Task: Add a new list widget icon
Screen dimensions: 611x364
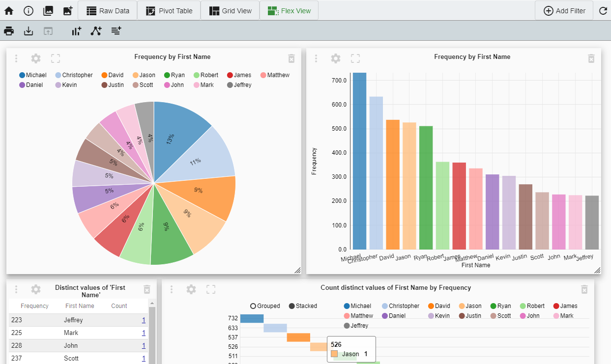Action: (x=116, y=31)
